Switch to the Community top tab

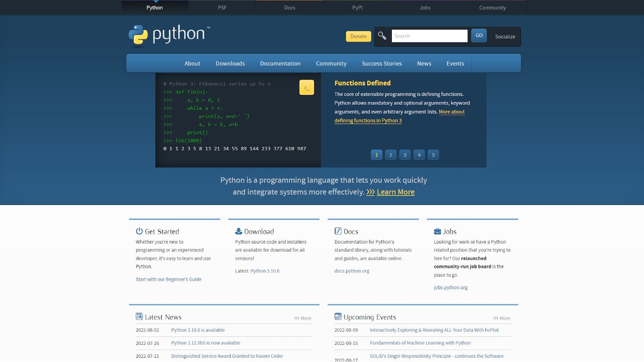coord(493,7)
